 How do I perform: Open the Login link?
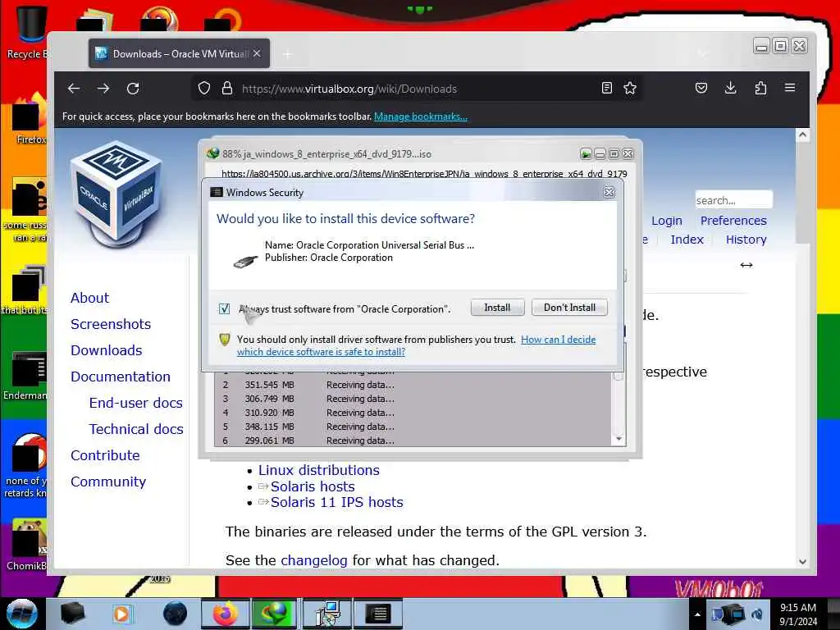click(666, 221)
